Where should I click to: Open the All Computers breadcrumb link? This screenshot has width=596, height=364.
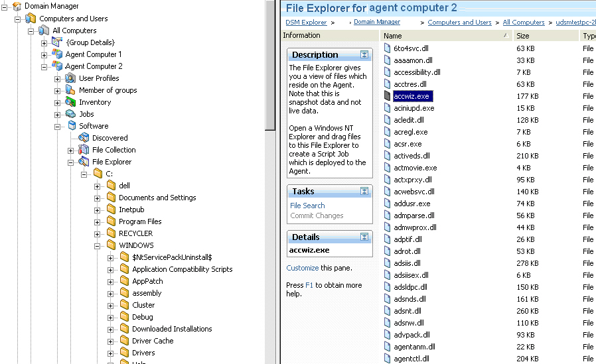pyautogui.click(x=524, y=23)
